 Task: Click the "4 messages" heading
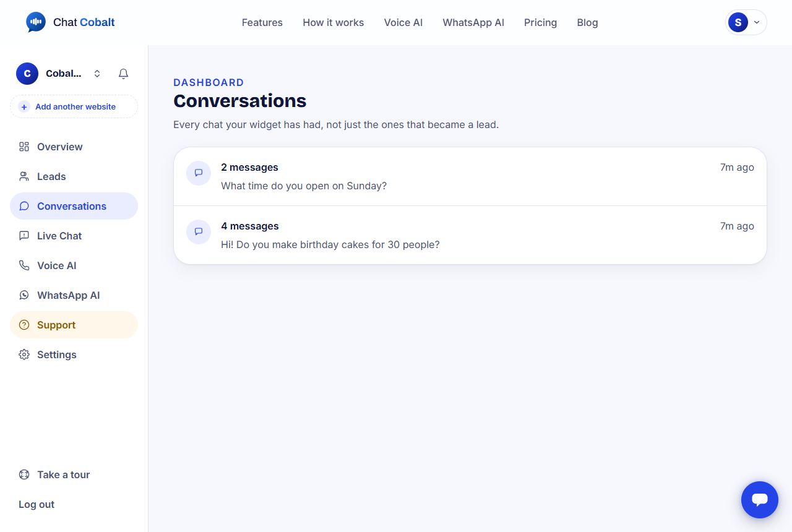(x=250, y=226)
